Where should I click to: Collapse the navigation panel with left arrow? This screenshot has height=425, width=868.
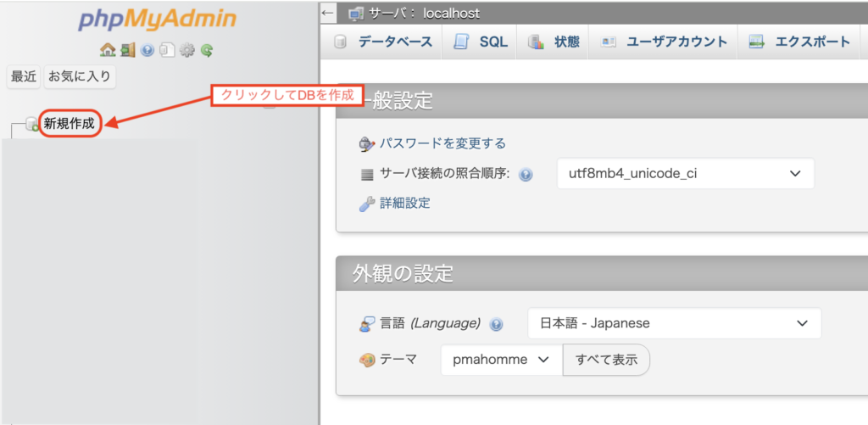pos(328,12)
